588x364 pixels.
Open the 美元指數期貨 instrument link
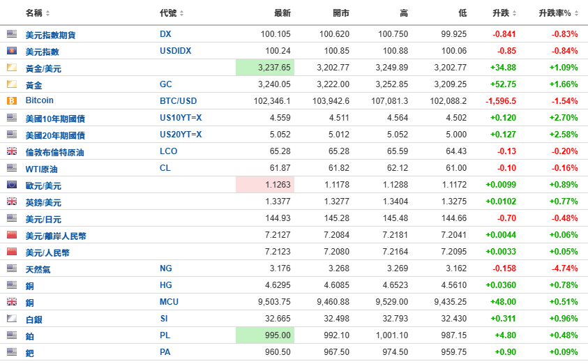pos(50,35)
